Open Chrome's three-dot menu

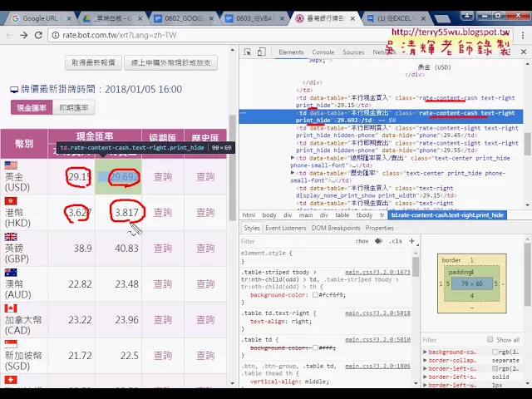pos(523,35)
